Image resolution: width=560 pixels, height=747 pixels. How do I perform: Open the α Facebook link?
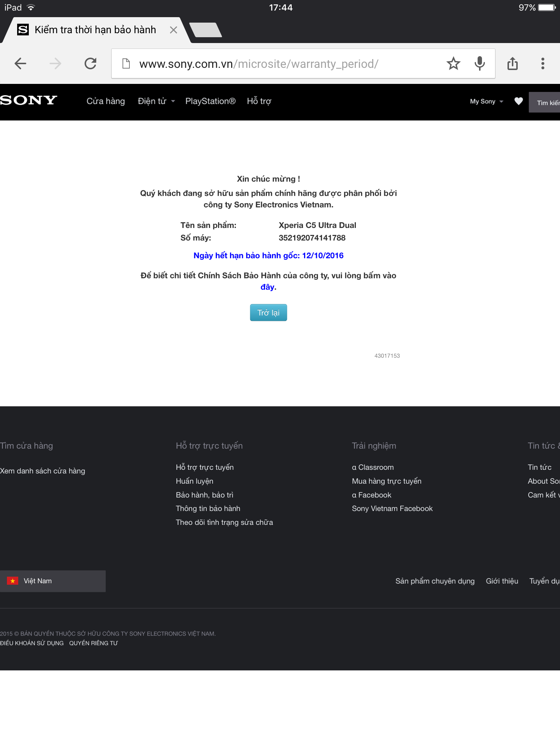[372, 495]
